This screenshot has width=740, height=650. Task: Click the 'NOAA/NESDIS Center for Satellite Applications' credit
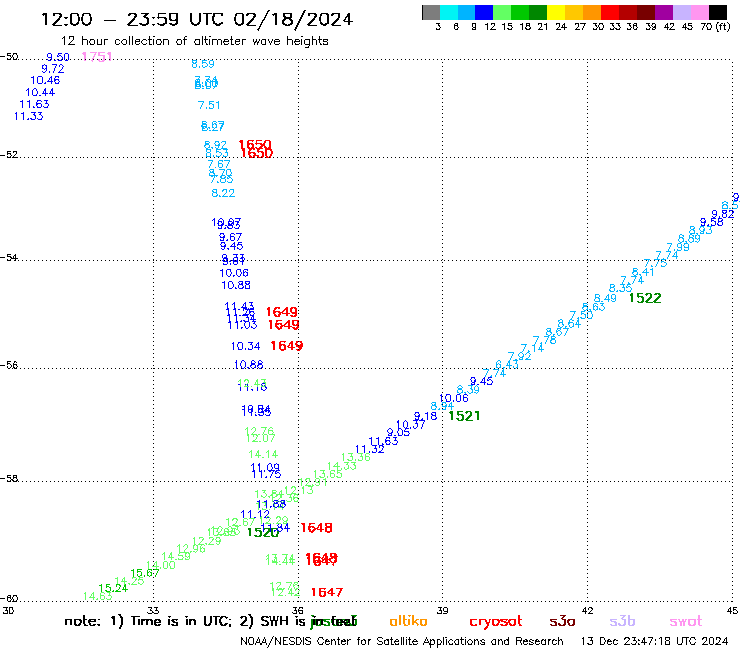pyautogui.click(x=362, y=642)
